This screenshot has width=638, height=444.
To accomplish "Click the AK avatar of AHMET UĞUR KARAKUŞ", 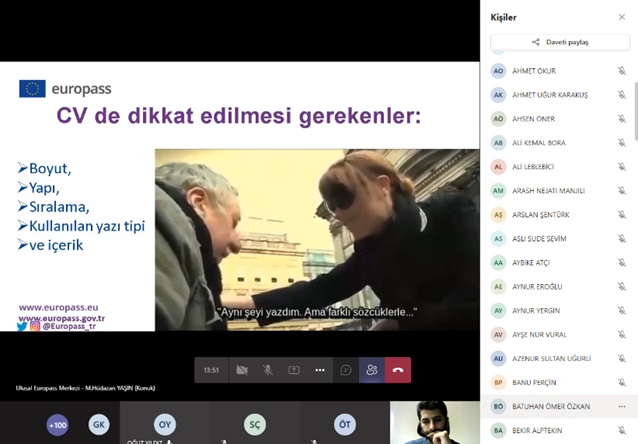I will pos(498,95).
